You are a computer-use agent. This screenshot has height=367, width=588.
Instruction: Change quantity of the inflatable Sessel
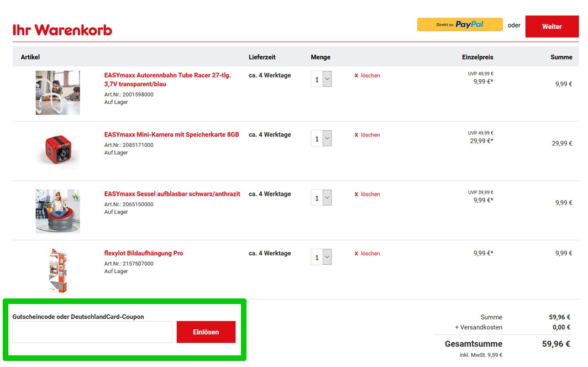(321, 198)
